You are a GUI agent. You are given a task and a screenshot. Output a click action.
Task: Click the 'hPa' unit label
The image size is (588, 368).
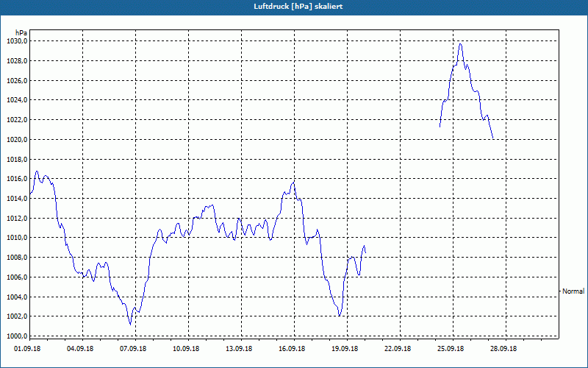(x=21, y=33)
